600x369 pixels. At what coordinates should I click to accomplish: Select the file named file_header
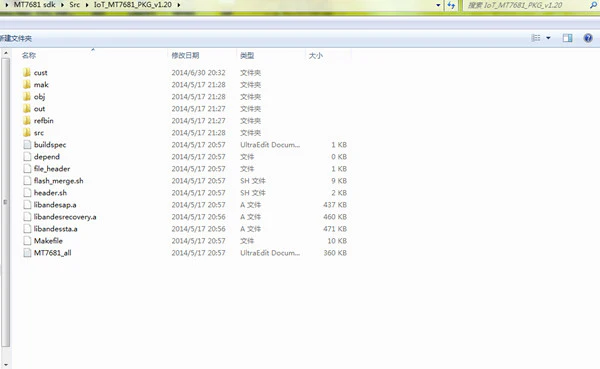pyautogui.click(x=52, y=168)
